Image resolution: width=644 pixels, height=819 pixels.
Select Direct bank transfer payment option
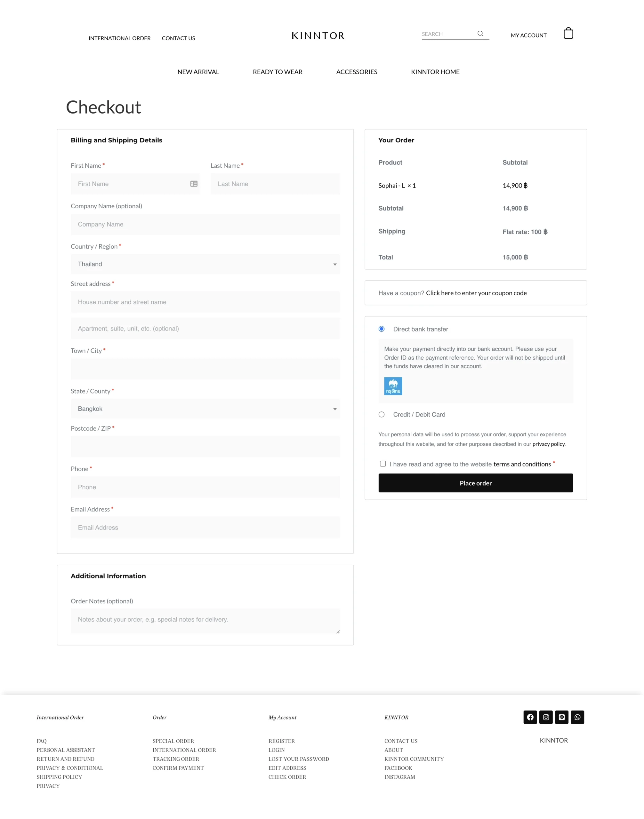point(382,329)
